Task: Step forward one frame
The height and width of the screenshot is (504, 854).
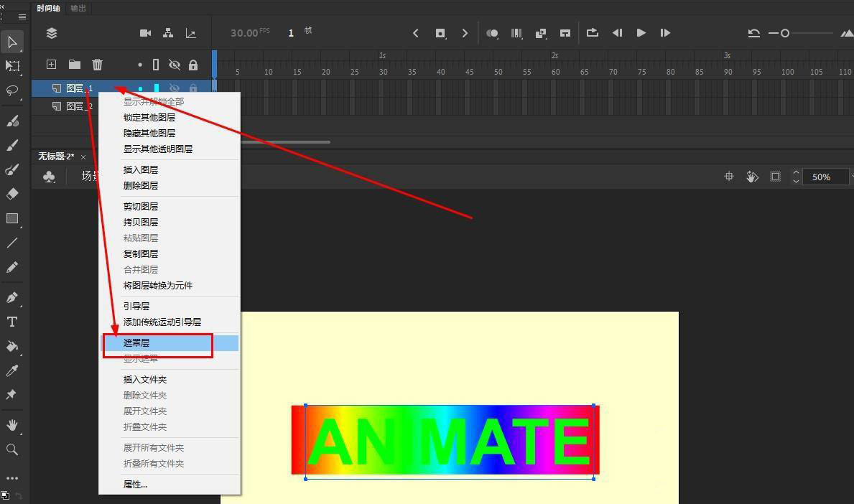Action: 665,33
